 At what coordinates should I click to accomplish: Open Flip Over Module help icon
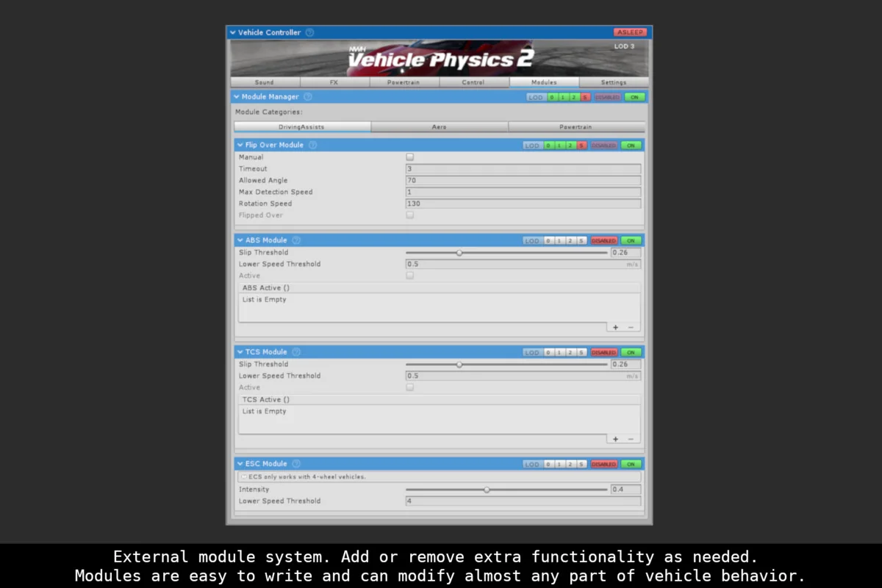(312, 146)
